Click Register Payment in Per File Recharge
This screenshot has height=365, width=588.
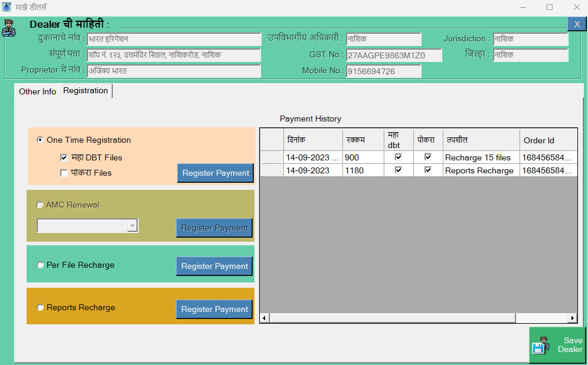tap(214, 266)
